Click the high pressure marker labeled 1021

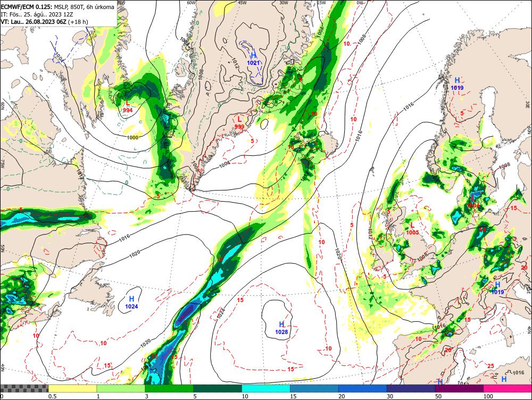click(x=253, y=59)
